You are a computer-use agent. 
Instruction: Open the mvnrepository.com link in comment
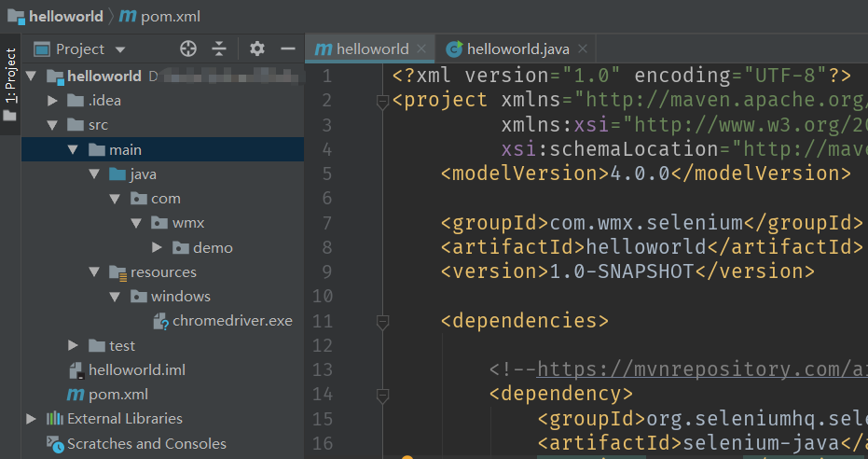click(702, 369)
